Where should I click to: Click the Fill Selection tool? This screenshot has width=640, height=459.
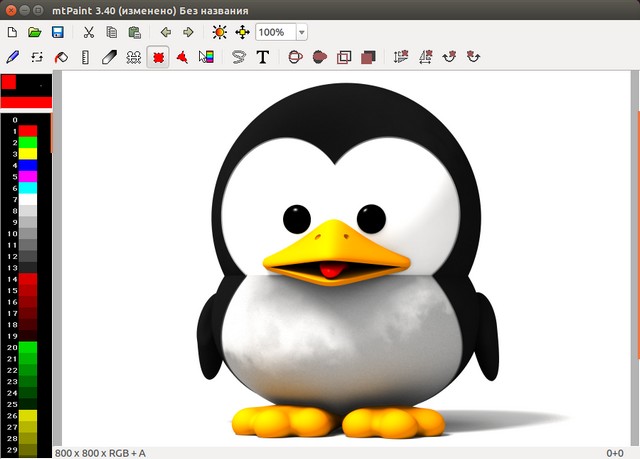pyautogui.click(x=368, y=57)
